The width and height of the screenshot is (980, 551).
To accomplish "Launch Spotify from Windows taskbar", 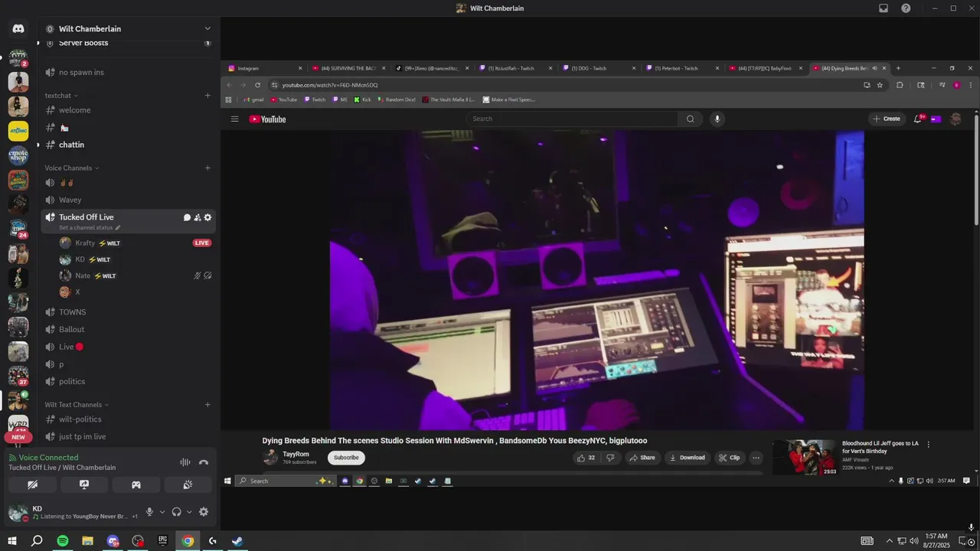I will pyautogui.click(x=63, y=541).
